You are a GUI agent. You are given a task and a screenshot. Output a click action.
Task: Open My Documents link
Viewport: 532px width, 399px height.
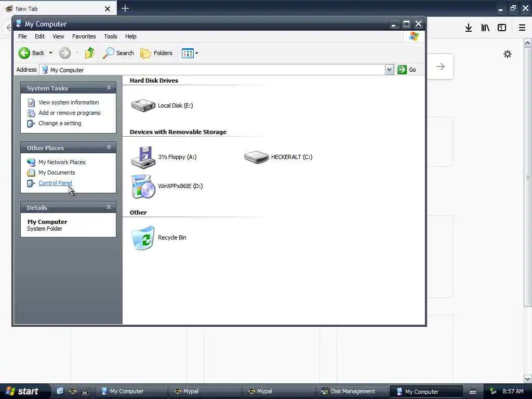pos(57,172)
